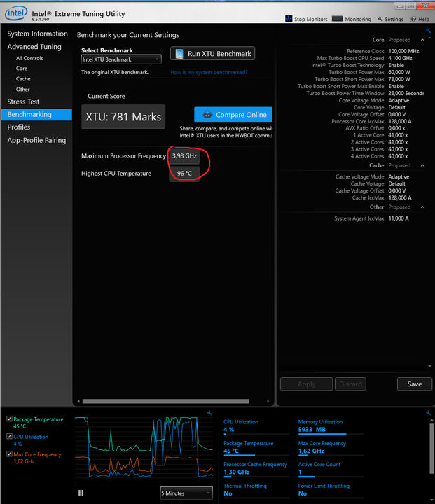Image resolution: width=435 pixels, height=504 pixels.
Task: Click Cache Voltage Mode row
Action: (372, 177)
